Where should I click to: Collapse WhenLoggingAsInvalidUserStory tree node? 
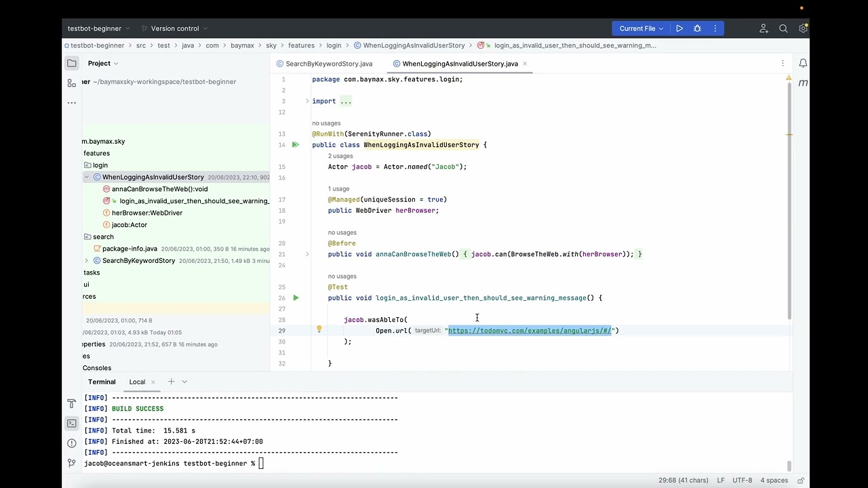point(86,178)
